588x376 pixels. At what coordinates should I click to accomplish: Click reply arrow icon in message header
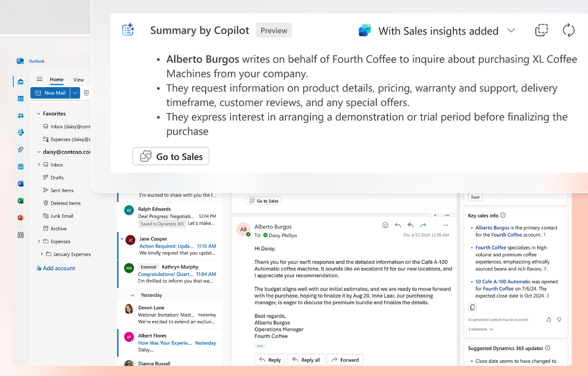click(x=398, y=225)
